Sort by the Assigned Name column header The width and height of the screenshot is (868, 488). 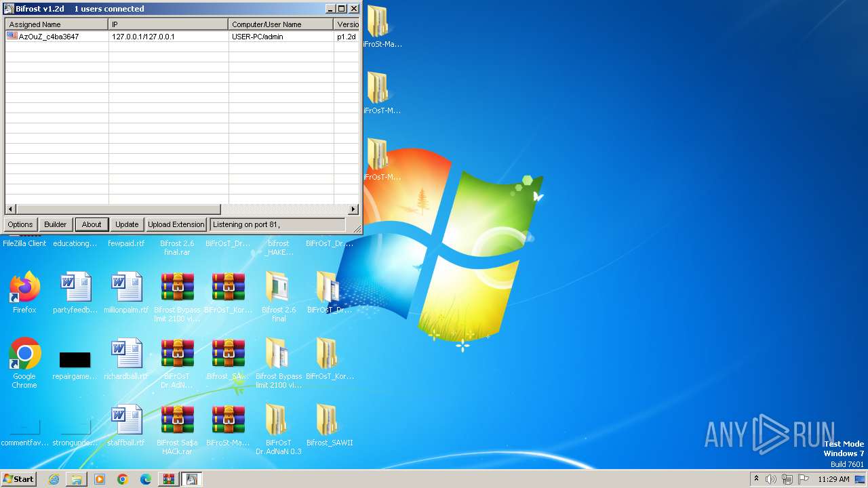pos(57,24)
